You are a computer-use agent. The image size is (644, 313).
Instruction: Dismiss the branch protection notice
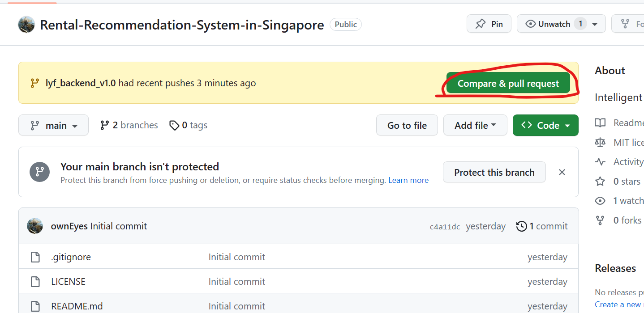(562, 172)
